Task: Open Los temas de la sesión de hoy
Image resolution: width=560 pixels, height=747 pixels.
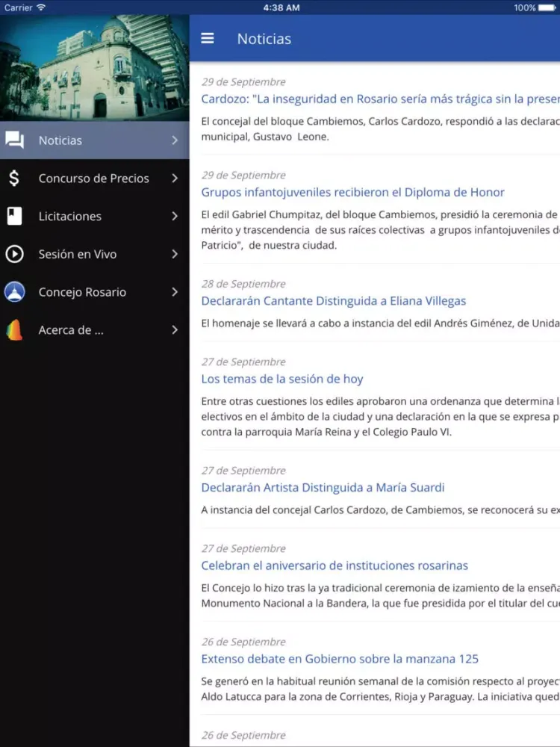Action: [x=282, y=379]
